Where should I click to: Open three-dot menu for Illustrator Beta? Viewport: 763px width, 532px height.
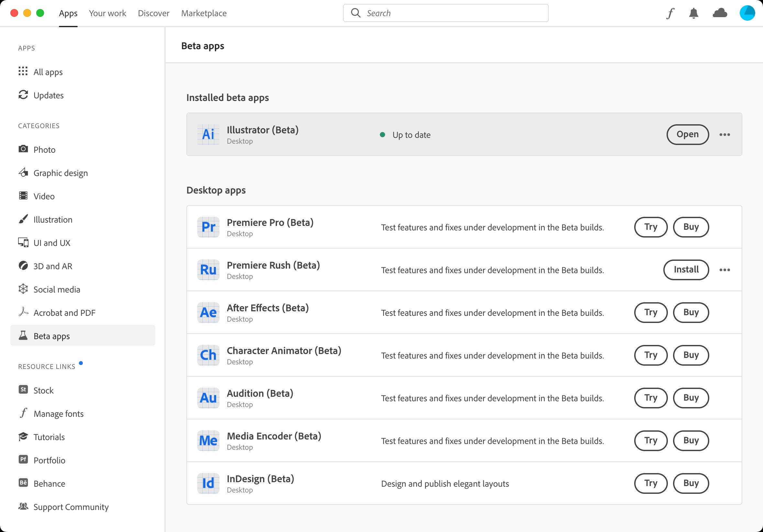[725, 134]
